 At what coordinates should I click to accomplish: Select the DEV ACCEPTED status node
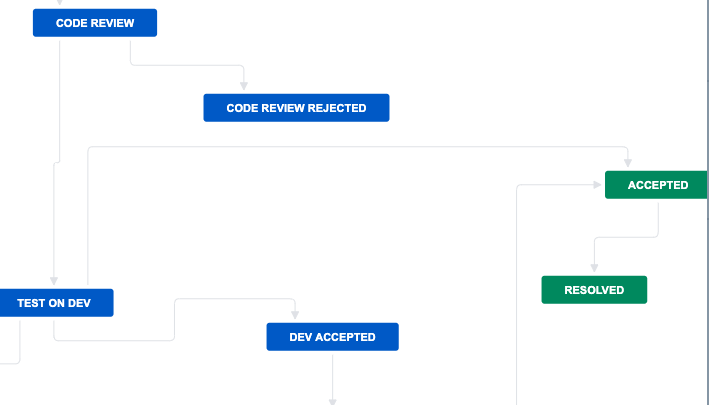332,337
